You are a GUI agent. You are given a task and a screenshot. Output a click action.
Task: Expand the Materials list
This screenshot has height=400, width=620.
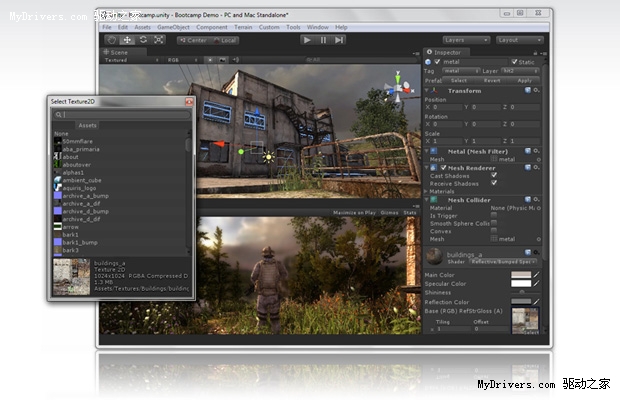click(426, 192)
